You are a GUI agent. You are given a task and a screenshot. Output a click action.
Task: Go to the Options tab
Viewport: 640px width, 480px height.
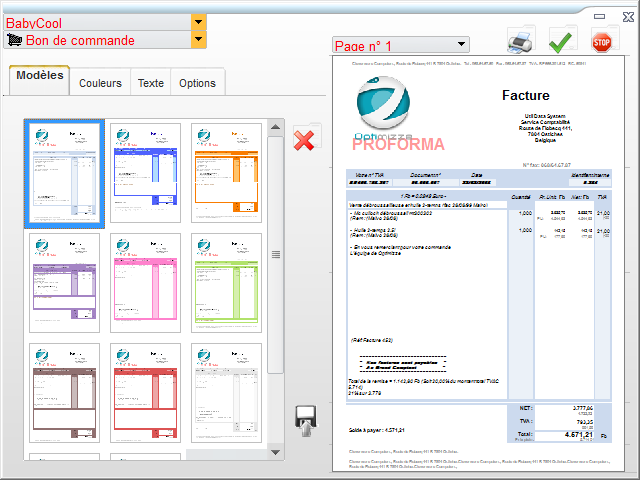click(197, 83)
